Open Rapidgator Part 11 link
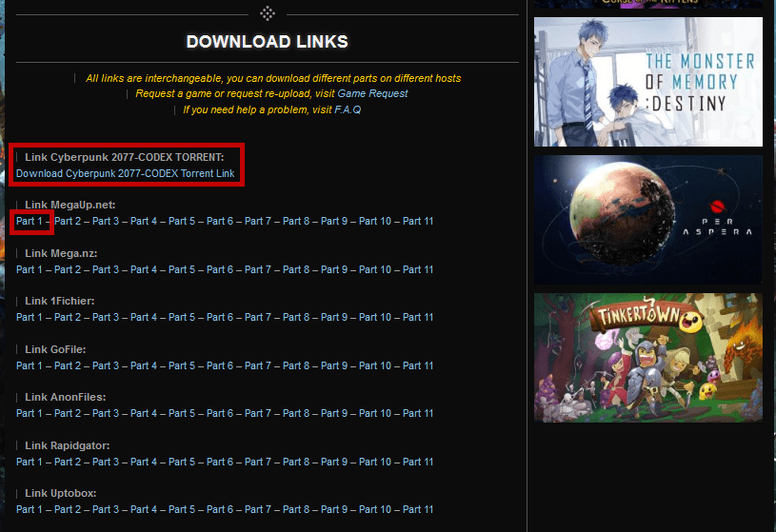 coord(418,462)
